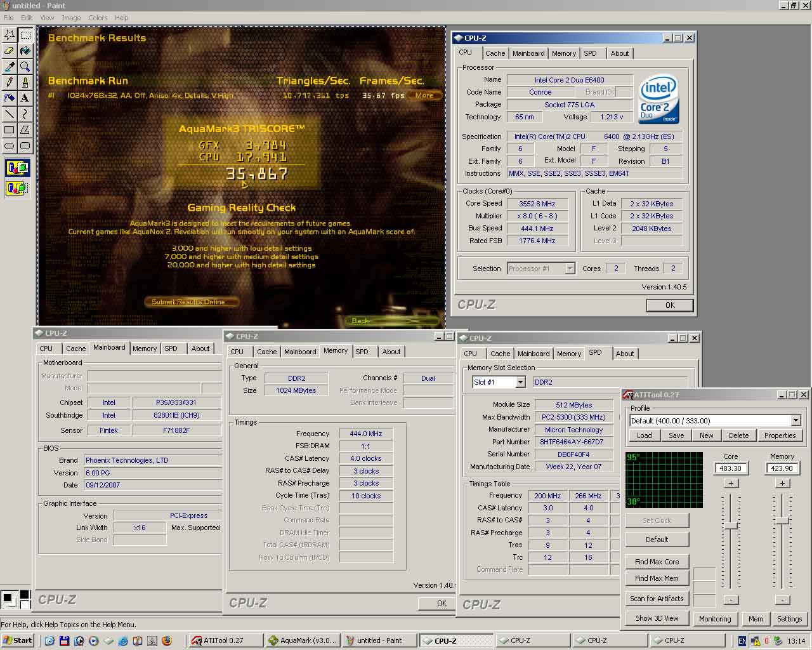Viewport: 812px width, 650px height.
Task: Switch to CPU tab in CPU-Z Mainboard window
Action: pyautogui.click(x=46, y=348)
